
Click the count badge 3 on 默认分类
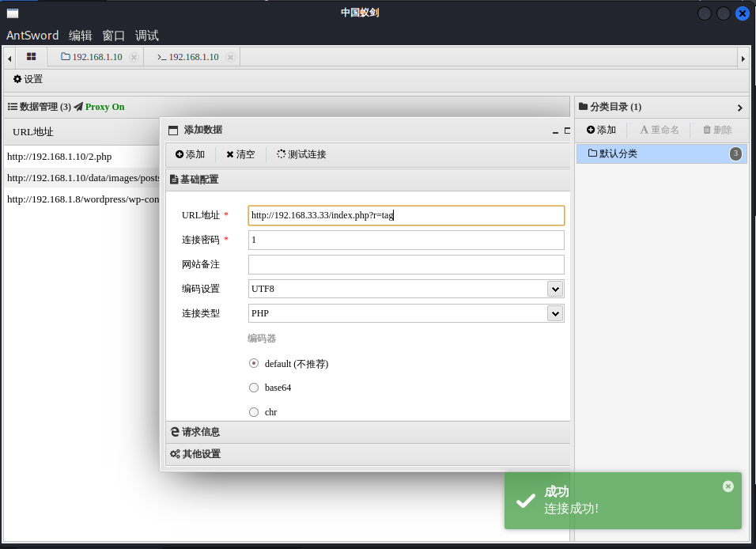coord(735,154)
